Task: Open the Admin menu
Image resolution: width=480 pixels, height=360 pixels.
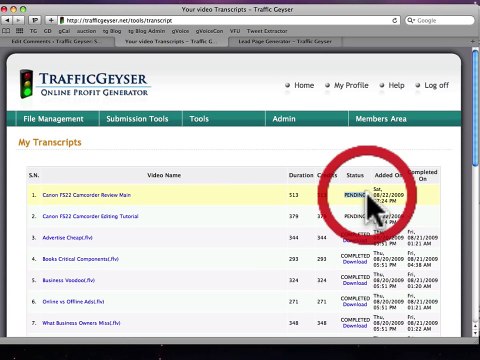Action: click(x=284, y=119)
